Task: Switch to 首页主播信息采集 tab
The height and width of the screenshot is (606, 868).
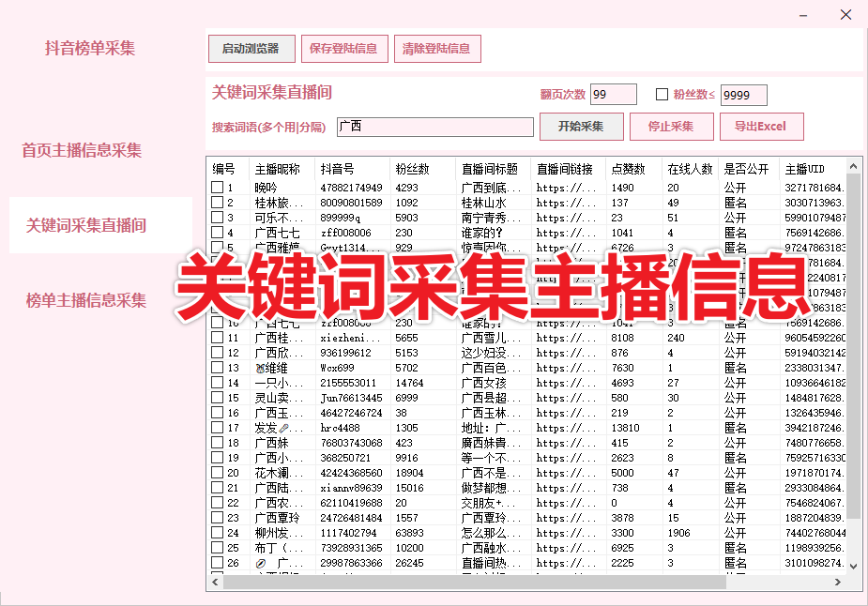Action: click(x=83, y=150)
